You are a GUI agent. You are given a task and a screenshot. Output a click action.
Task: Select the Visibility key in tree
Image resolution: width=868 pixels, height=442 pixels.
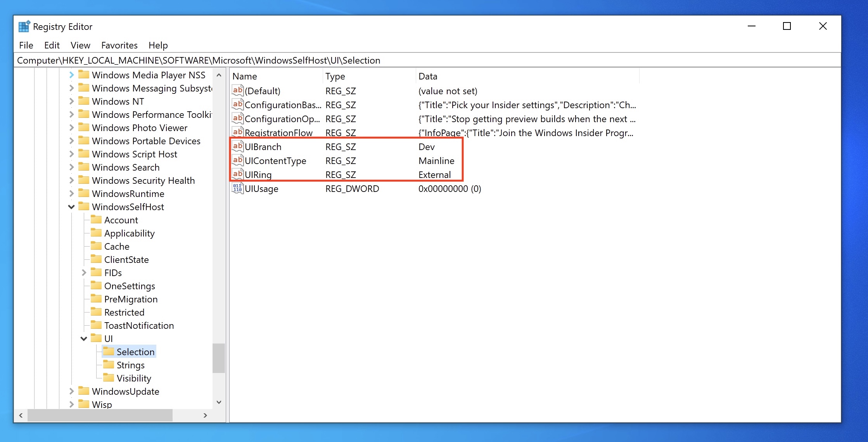click(x=134, y=378)
